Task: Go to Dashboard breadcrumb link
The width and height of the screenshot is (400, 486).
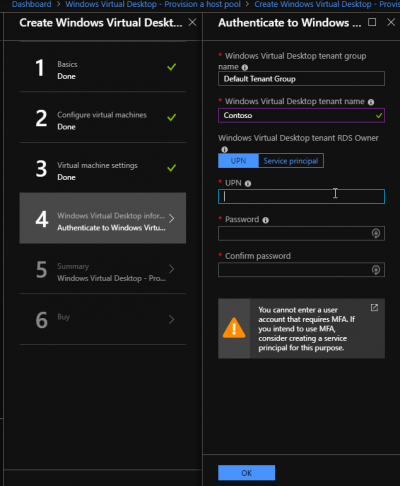Action: [32, 4]
